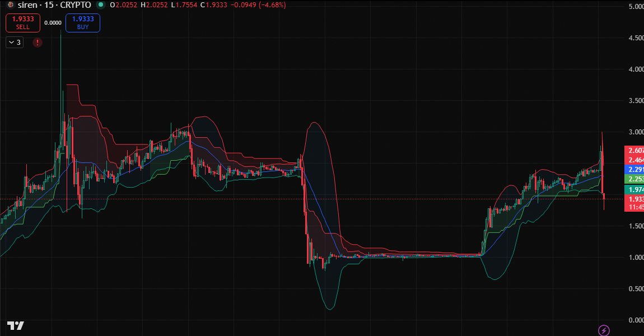Screen dimensions: 644x336
Task: Click the 0.500 price axis label
Action: 636,289
